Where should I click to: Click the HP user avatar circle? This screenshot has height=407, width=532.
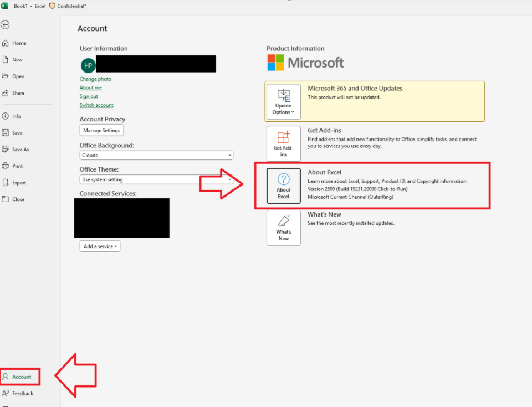[x=88, y=65]
